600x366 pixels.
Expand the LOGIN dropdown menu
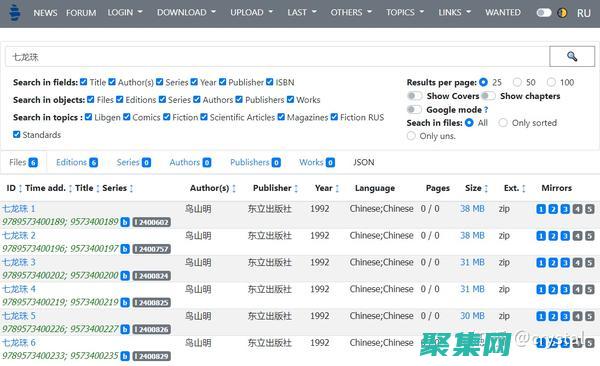(125, 13)
